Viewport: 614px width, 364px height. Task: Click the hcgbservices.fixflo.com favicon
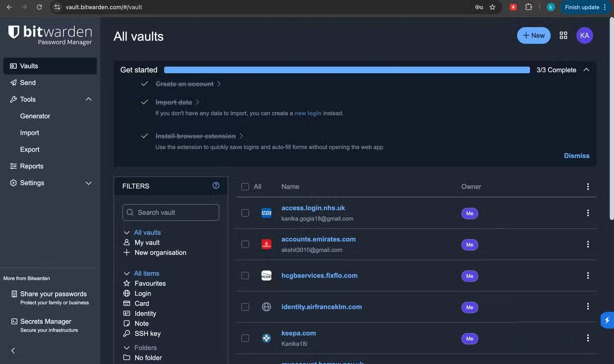[x=267, y=276]
